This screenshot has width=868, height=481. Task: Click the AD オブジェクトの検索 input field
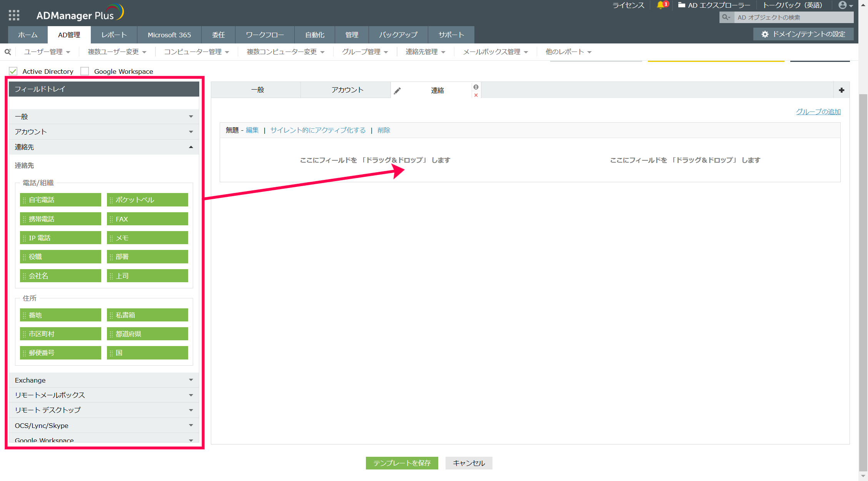(x=793, y=17)
